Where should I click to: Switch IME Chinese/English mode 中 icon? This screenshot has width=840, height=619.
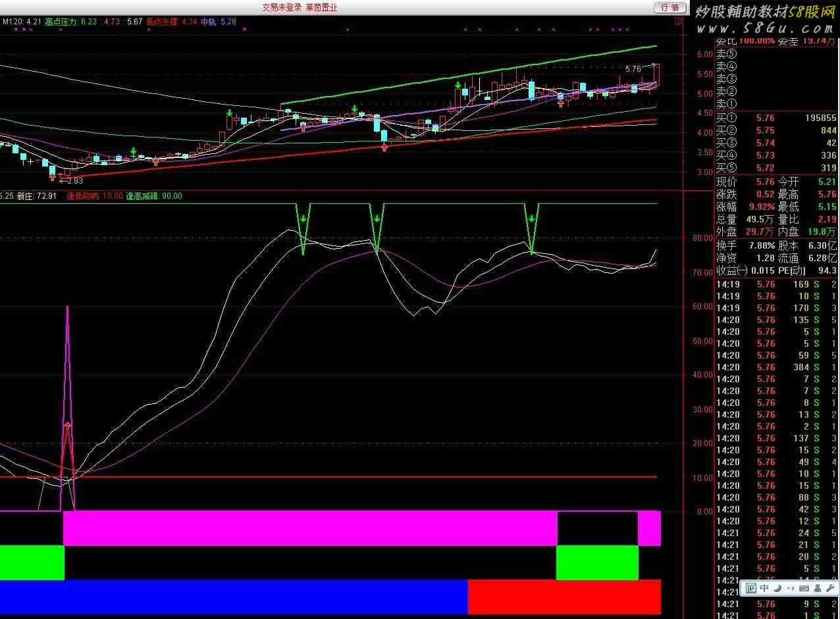tap(764, 588)
